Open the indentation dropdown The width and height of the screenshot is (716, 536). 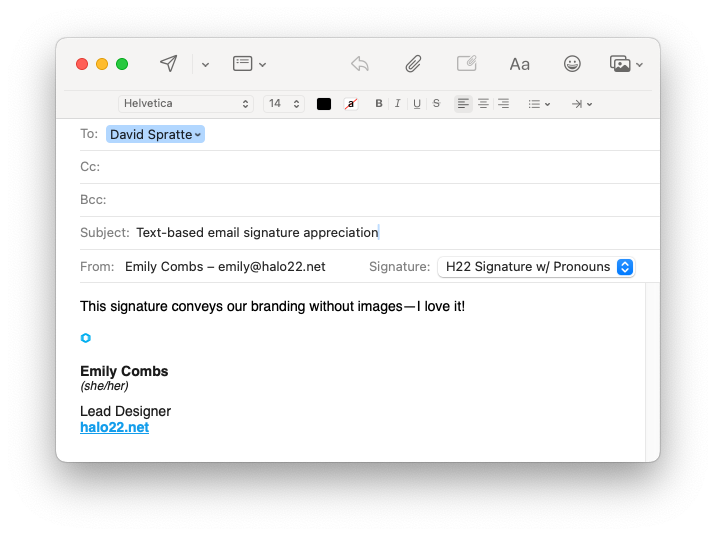(581, 104)
